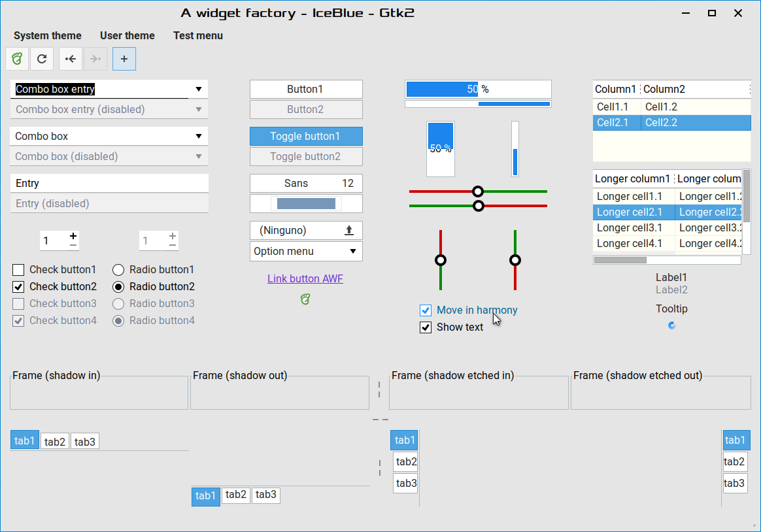
Task: Select tab3 in the bottom-tabs notebook
Action: point(266,495)
